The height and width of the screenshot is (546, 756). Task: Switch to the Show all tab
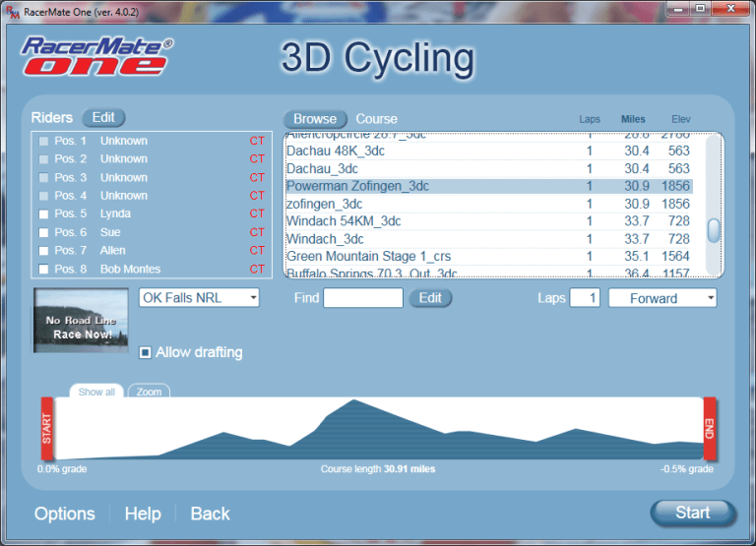coord(96,392)
